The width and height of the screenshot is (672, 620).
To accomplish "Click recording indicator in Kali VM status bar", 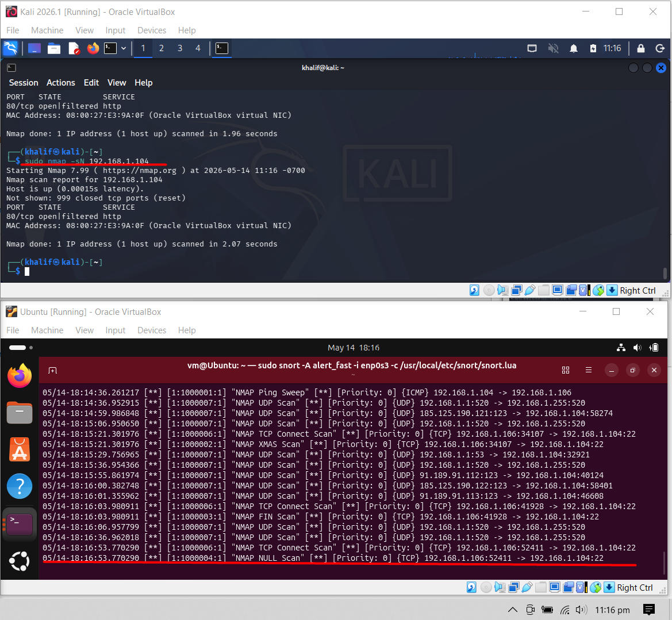I will point(571,290).
